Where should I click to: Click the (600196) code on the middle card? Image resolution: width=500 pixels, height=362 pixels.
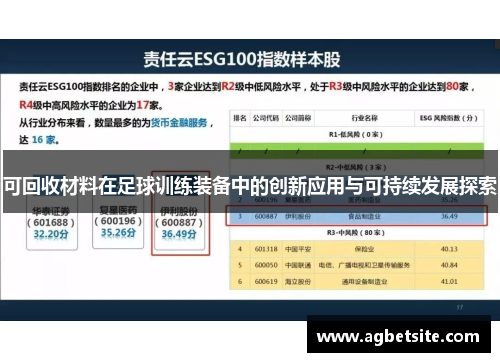(118, 221)
